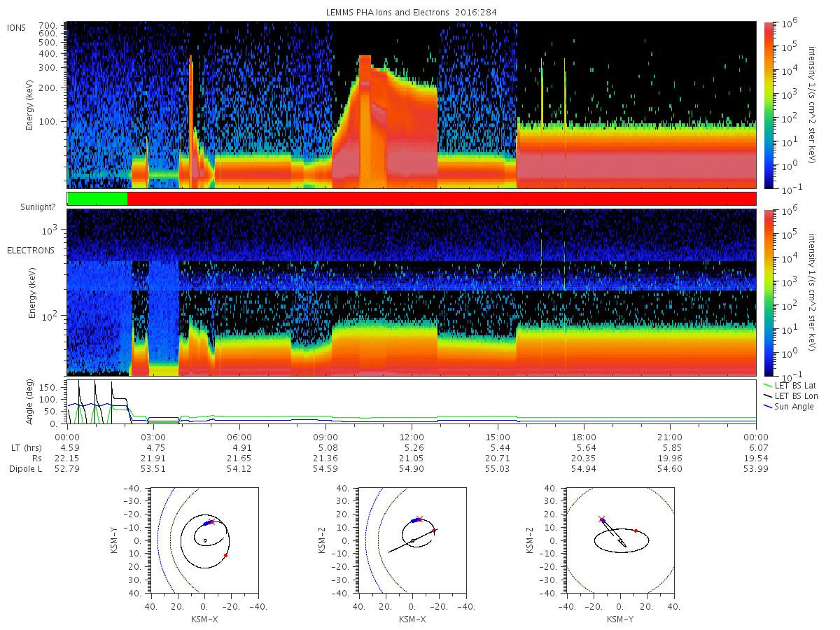This screenshot has height=630, width=840.
Task: Select the Sun Angle legend entry
Action: (x=789, y=407)
